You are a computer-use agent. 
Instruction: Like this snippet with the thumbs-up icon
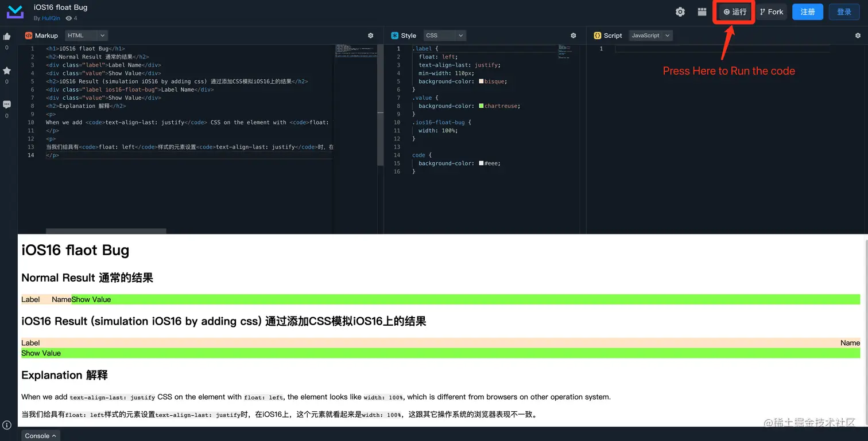(7, 37)
